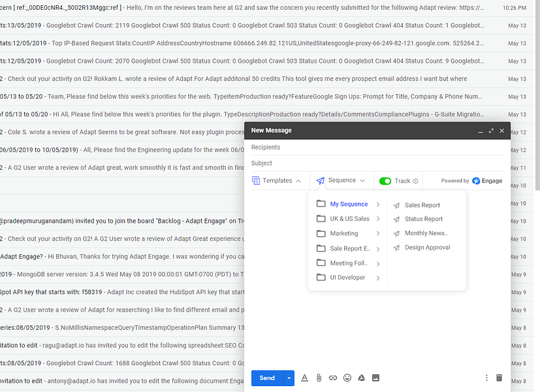This screenshot has width=540, height=392.
Task: Close the New Message window
Action: point(501,131)
